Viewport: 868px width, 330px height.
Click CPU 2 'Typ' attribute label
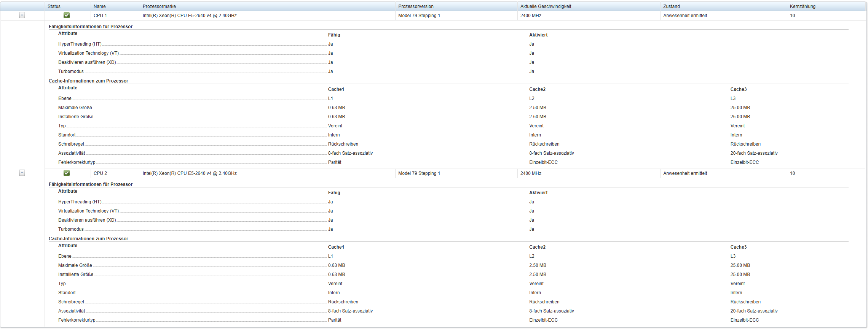point(62,284)
